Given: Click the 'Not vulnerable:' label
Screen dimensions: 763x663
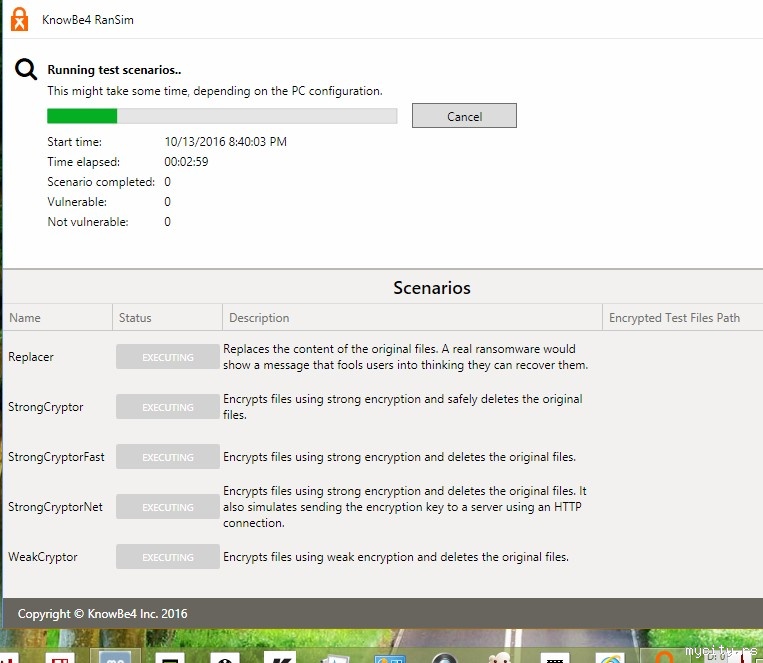Looking at the screenshot, I should [x=88, y=221].
